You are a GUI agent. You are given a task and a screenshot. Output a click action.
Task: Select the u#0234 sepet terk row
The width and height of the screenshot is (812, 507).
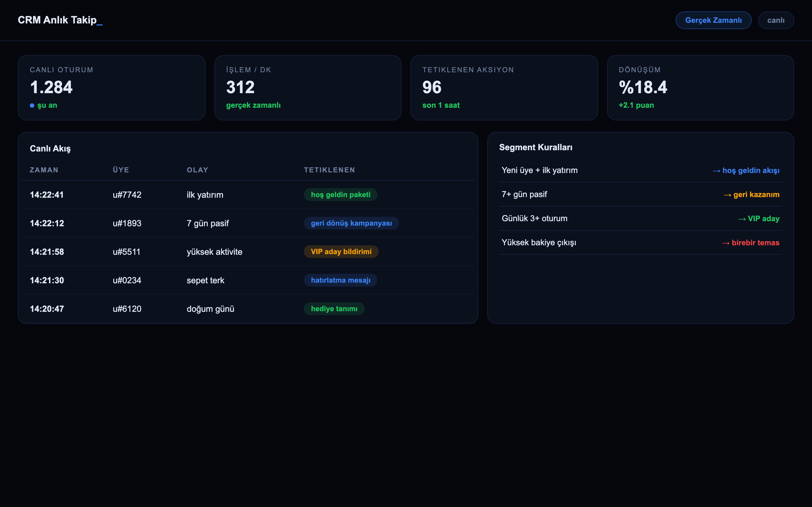pos(248,280)
